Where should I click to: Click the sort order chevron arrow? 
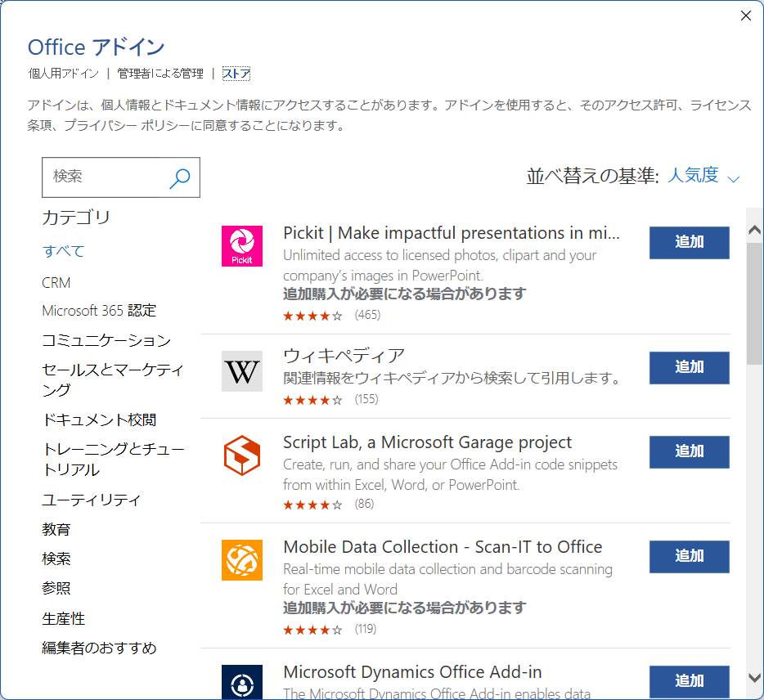click(x=733, y=179)
